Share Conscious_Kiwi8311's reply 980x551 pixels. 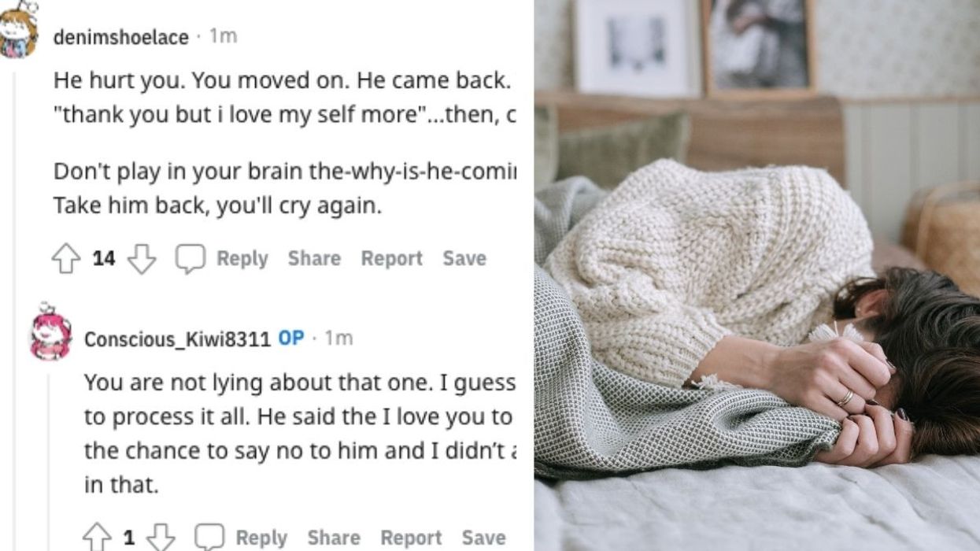coord(333,537)
